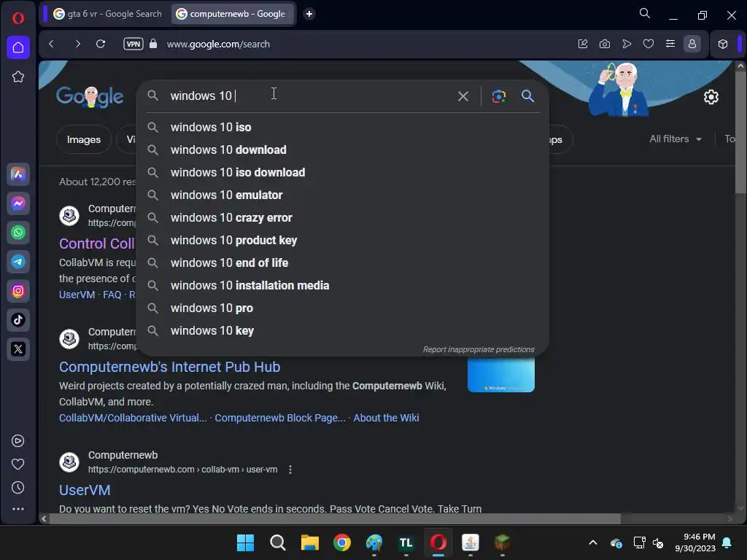747x560 pixels.
Task: Open Messenger in sidebar
Action: (x=18, y=203)
